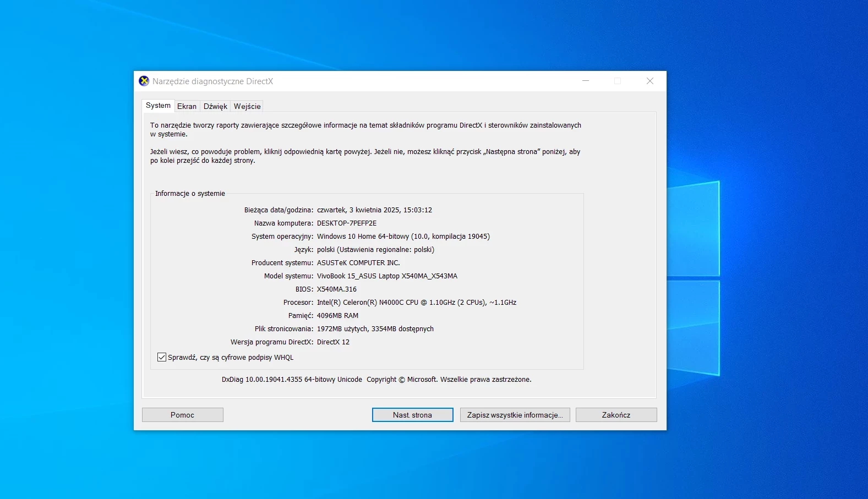Viewport: 868px width, 499px height.
Task: Click the date value czwartek, 3 kwietnia 2025
Action: pos(374,210)
